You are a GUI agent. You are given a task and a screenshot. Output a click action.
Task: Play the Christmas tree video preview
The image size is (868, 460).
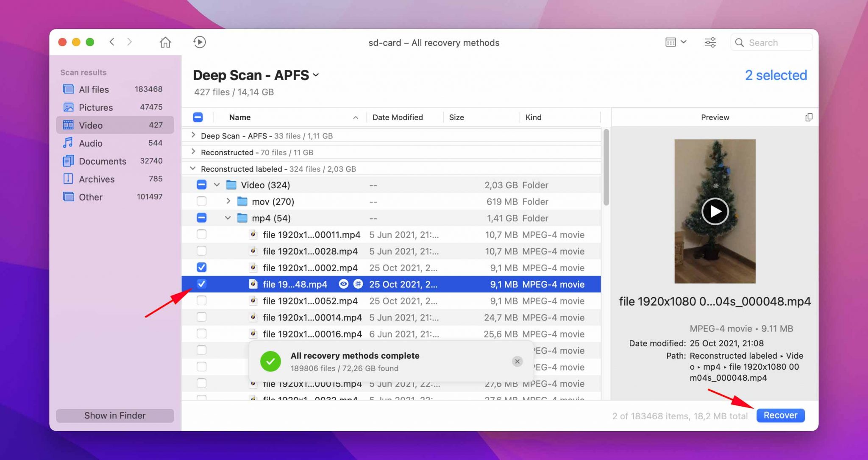click(715, 211)
